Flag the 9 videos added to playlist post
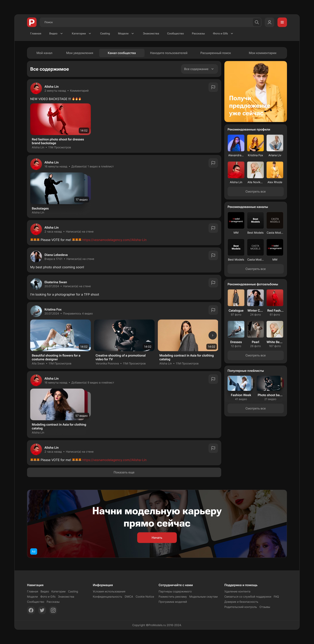This screenshot has width=314, height=644. 213,379
